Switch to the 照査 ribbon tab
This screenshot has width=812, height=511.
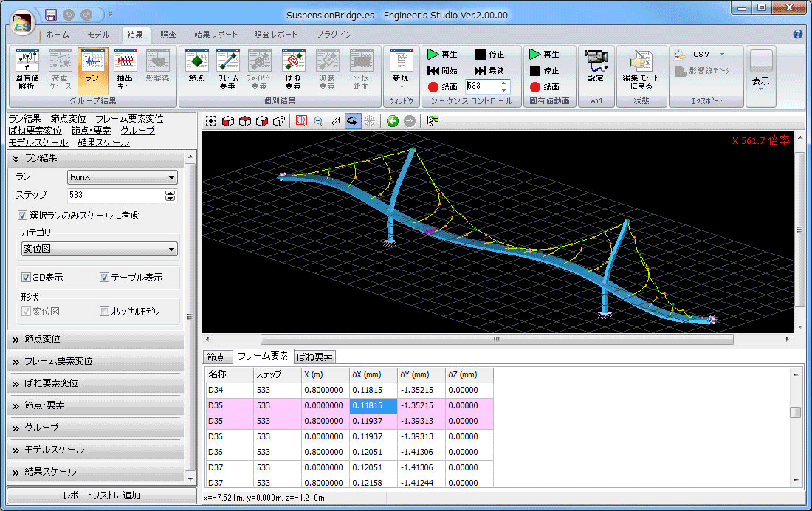pos(168,34)
